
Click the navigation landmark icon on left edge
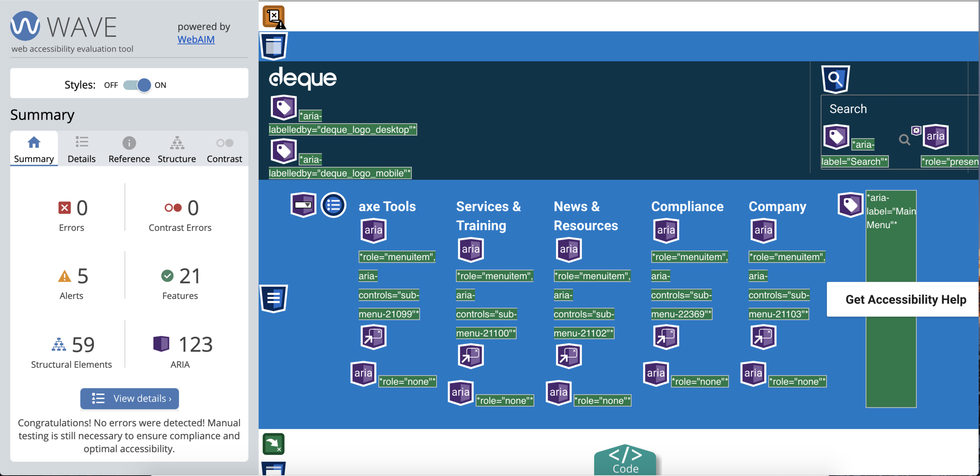coord(274,298)
